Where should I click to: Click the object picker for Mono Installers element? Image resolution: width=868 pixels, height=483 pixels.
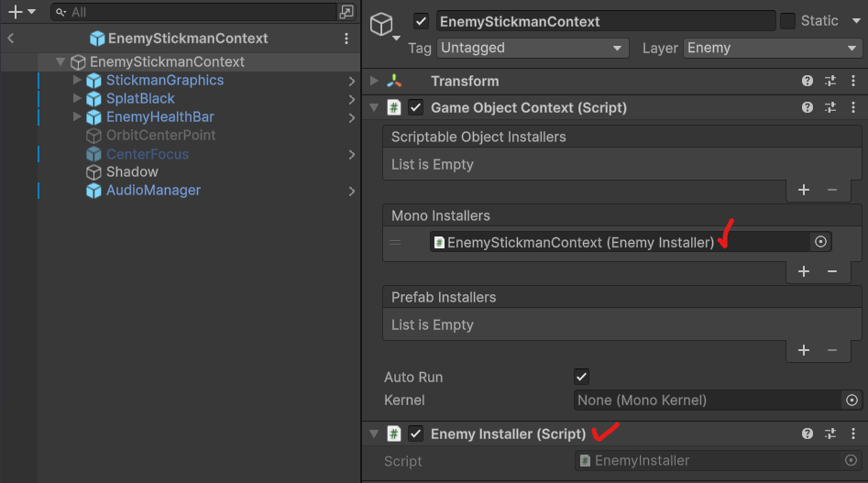tap(820, 242)
